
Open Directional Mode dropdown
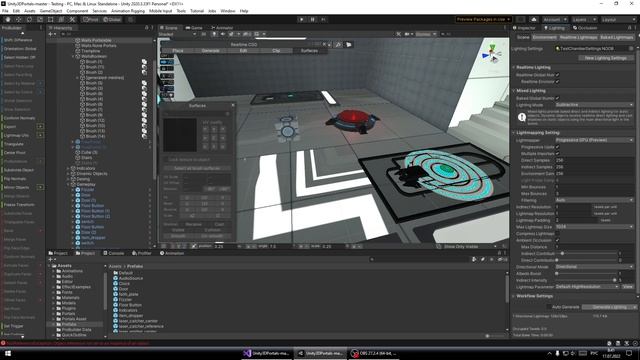click(594, 267)
